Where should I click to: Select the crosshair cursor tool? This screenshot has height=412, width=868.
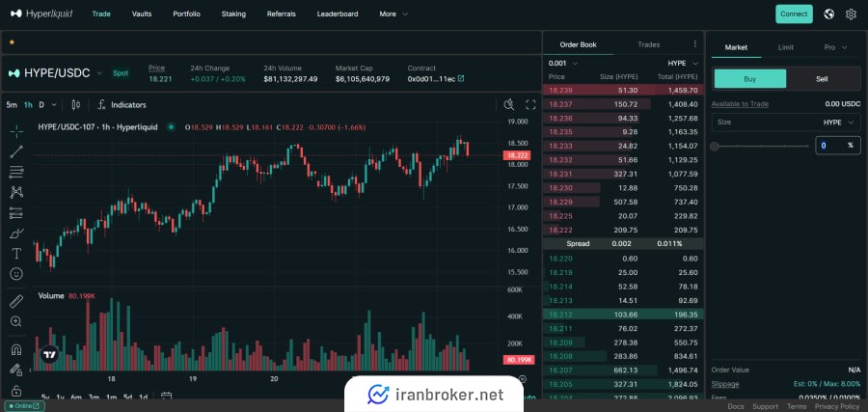click(x=16, y=131)
